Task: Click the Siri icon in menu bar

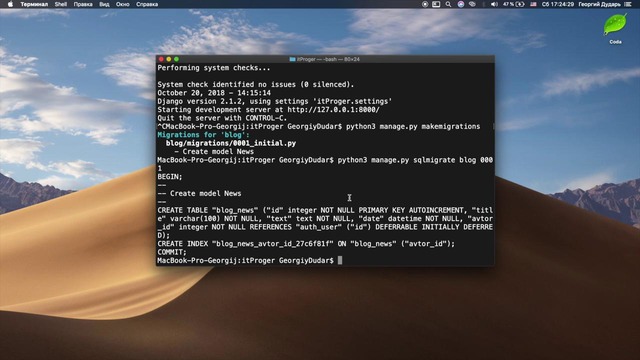Action: [x=461, y=4]
